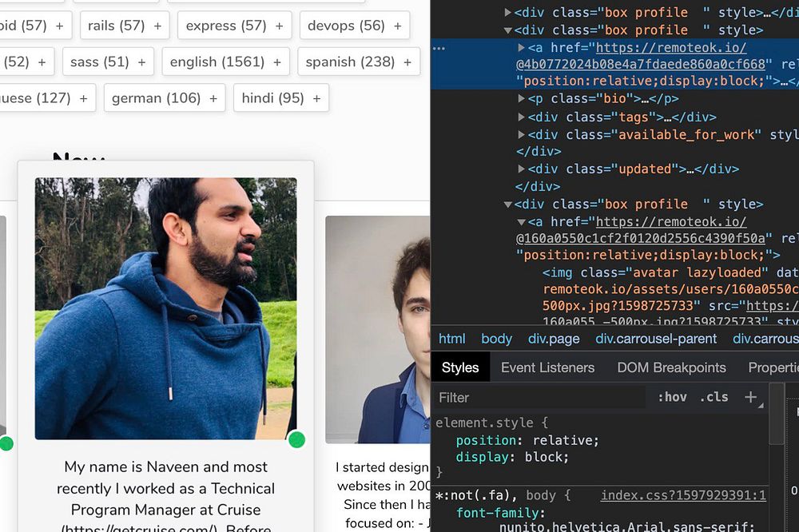
Task: Click the font-family property name
Action: pyautogui.click(x=497, y=513)
